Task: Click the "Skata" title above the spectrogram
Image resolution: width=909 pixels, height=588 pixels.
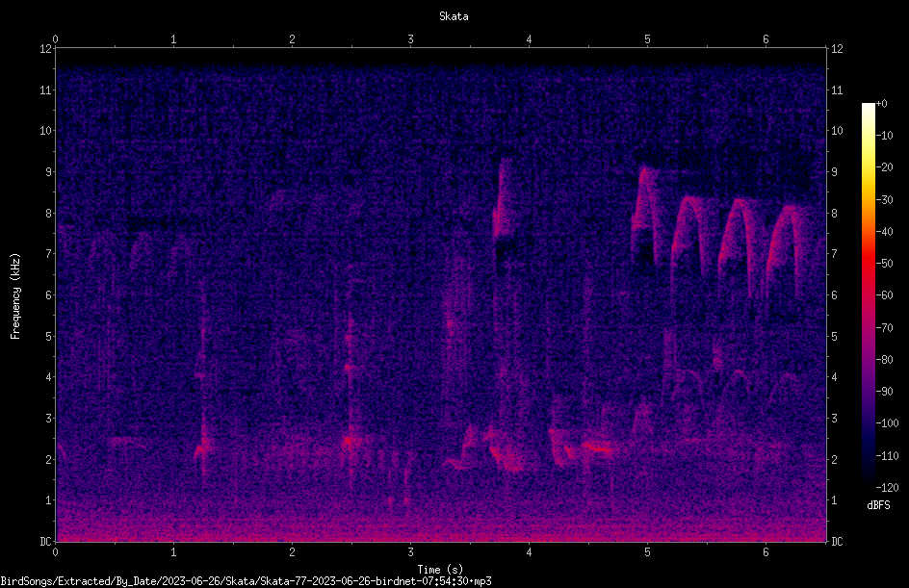Action: (x=454, y=16)
